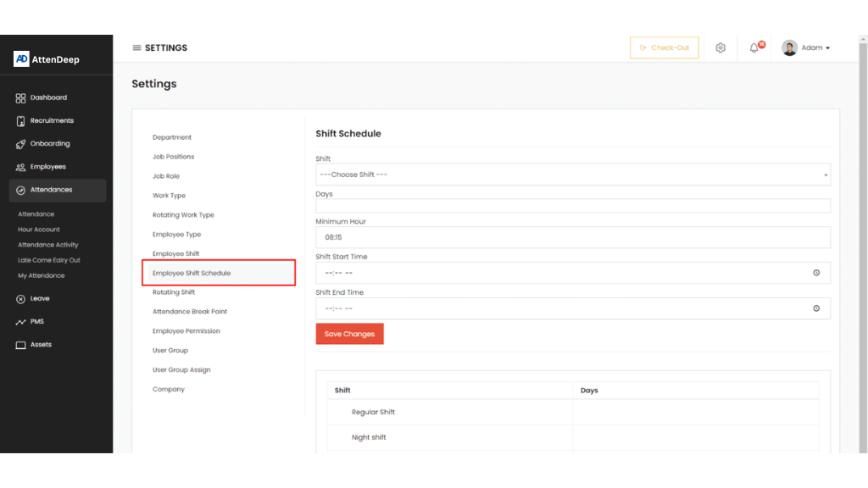The height and width of the screenshot is (488, 868).
Task: Open the Dashboard grid icon
Action: 21,98
